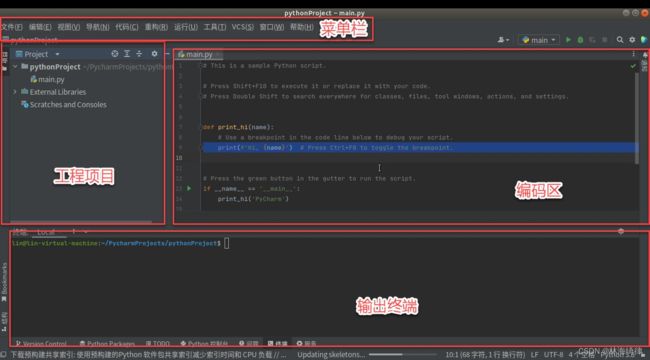Click Updating skeletons progress text in status bar
The image size is (650, 360).
pos(331,355)
